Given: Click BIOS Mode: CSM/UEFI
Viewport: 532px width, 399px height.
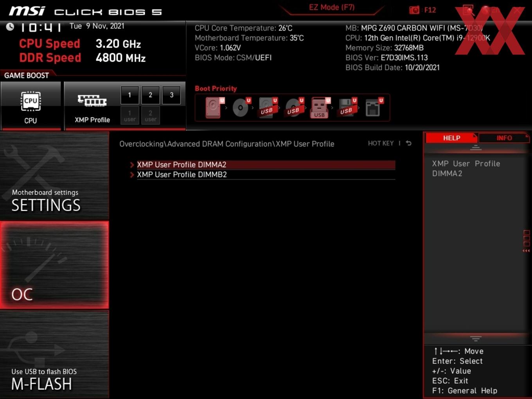Looking at the screenshot, I should (233, 58).
